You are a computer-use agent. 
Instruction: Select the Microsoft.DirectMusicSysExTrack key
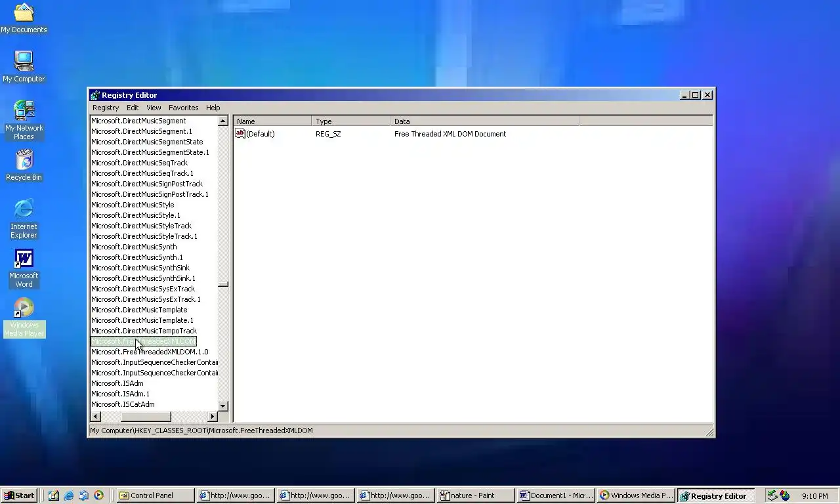coord(143,289)
